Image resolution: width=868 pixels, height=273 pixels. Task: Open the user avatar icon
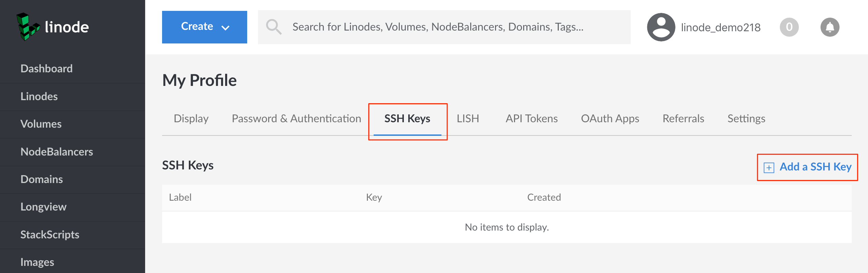661,27
